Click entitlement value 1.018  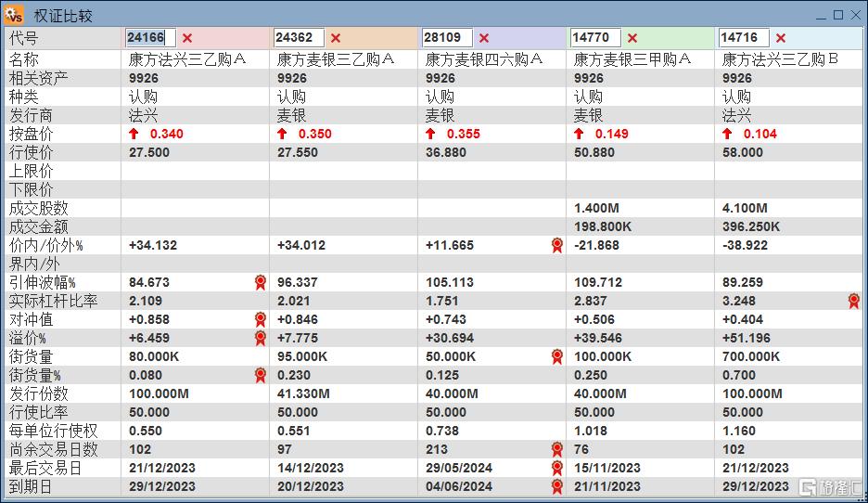point(591,431)
